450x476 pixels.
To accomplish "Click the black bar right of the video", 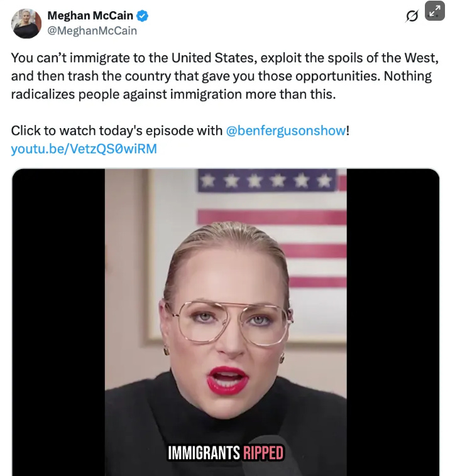I will click(x=393, y=322).
